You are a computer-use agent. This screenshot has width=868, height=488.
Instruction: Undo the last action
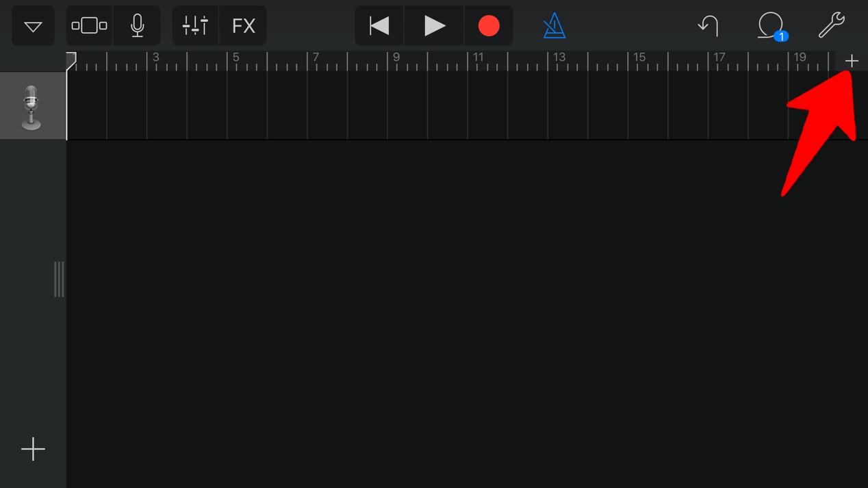(x=709, y=26)
